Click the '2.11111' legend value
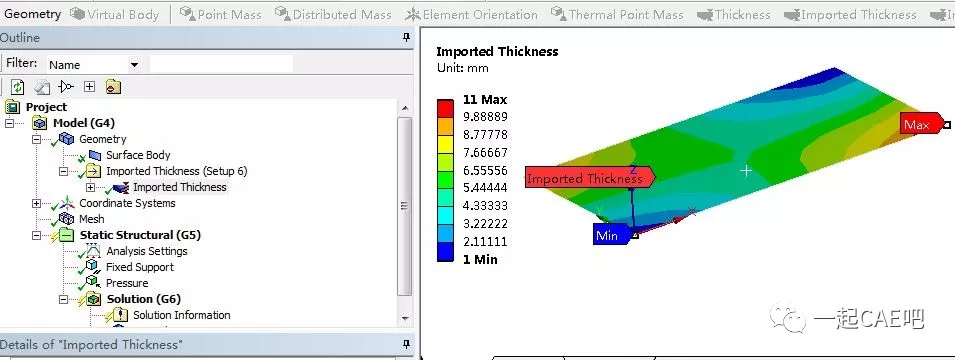Screen dimensions: 955x360 [x=485, y=241]
